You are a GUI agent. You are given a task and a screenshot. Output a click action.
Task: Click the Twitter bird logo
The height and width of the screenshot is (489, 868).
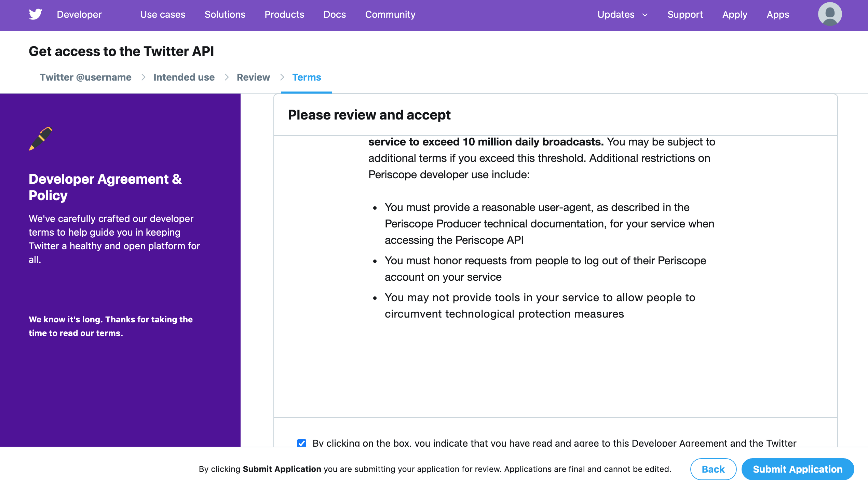coord(35,14)
